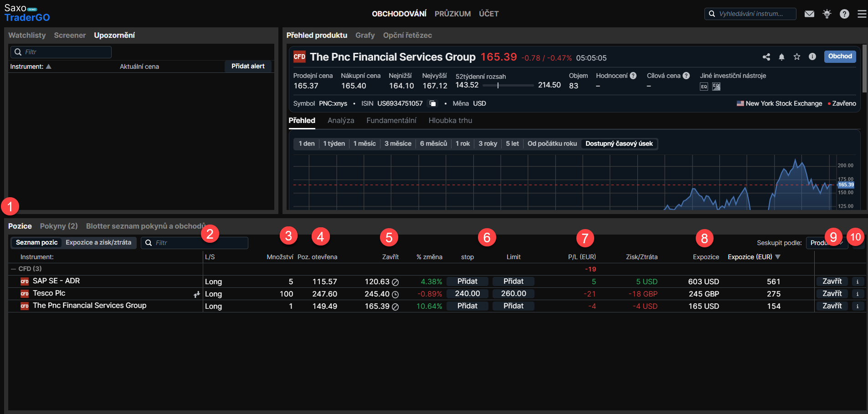Sort positions by % změna header

429,257
